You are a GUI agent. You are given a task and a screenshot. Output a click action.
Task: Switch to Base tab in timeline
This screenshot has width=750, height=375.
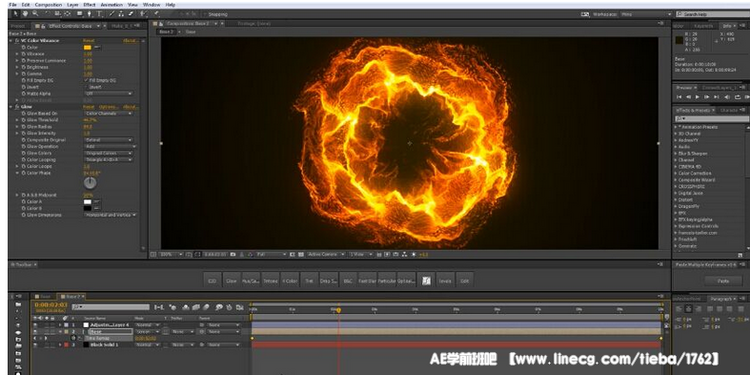(x=43, y=297)
